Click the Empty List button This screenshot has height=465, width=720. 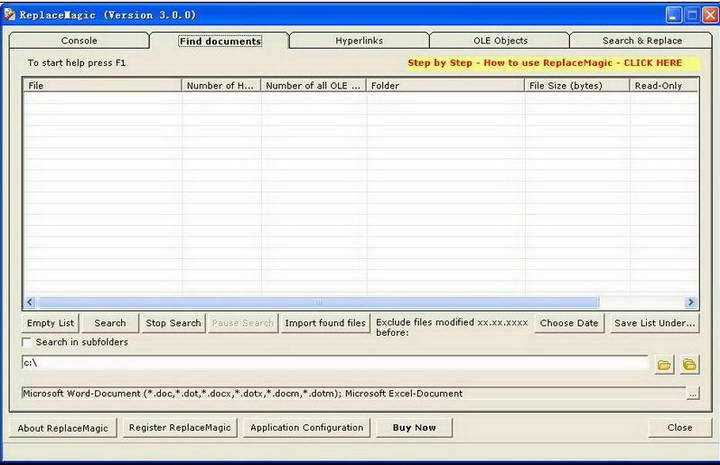[x=50, y=323]
